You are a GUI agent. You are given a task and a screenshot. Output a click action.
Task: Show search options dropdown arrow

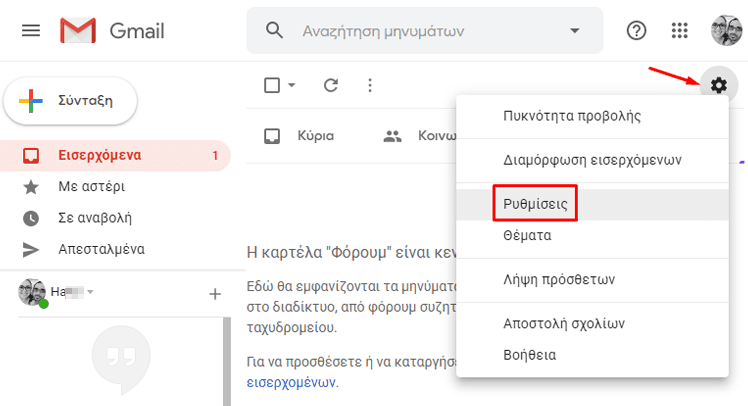point(574,31)
